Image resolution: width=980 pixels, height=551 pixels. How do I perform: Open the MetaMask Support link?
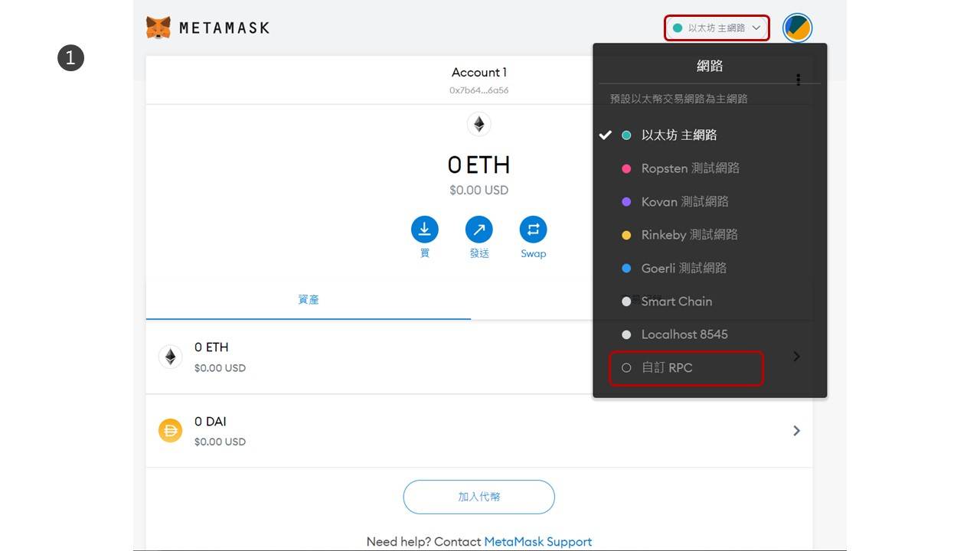537,542
